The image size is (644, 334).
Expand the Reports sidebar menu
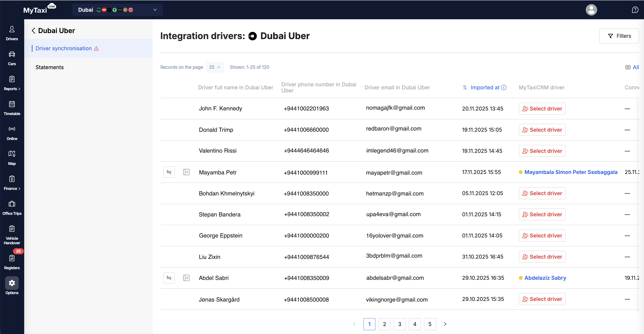click(x=12, y=83)
